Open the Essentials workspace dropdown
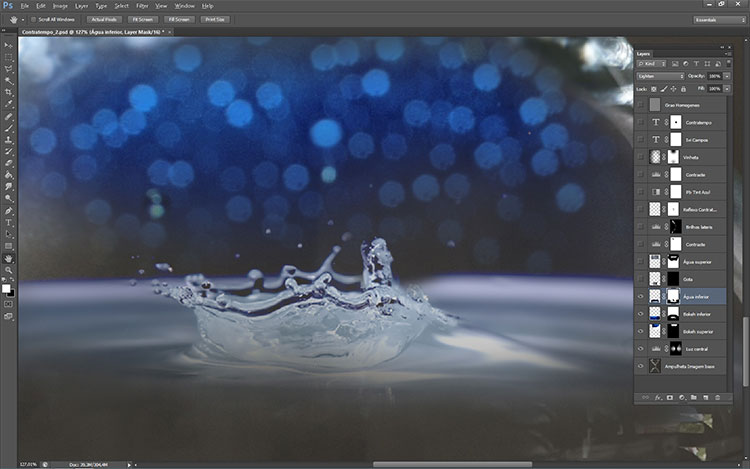The height and width of the screenshot is (469, 750). [x=718, y=19]
